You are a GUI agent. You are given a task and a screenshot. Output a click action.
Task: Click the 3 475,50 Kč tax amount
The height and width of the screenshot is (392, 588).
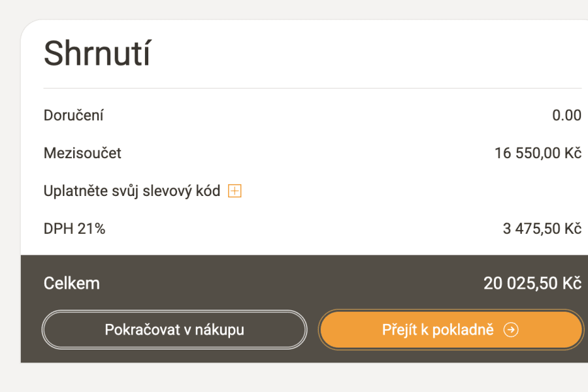(542, 229)
